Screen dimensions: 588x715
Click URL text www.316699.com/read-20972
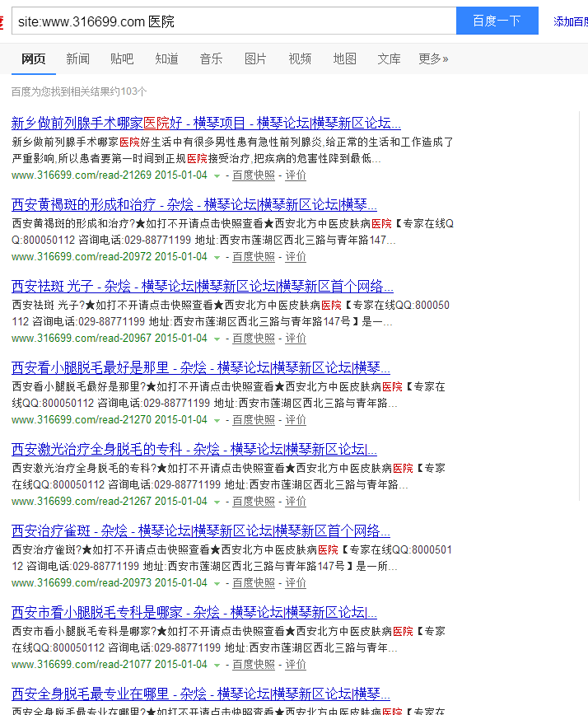coord(82,257)
